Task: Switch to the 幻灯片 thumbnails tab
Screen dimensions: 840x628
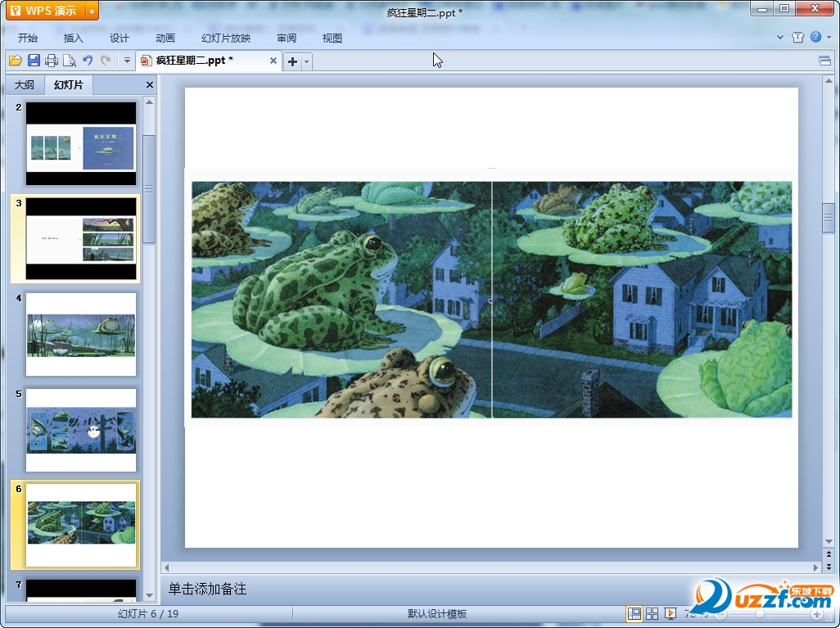Action: [69, 84]
